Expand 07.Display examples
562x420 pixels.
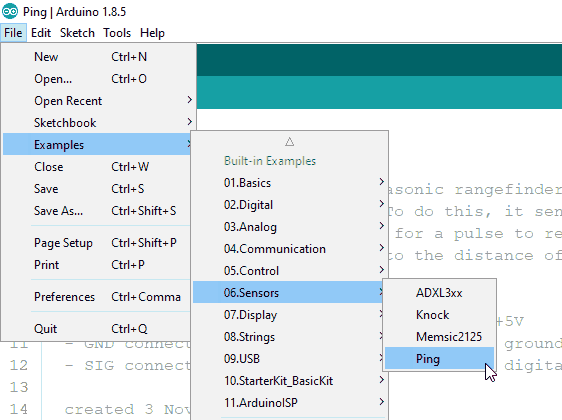click(288, 315)
